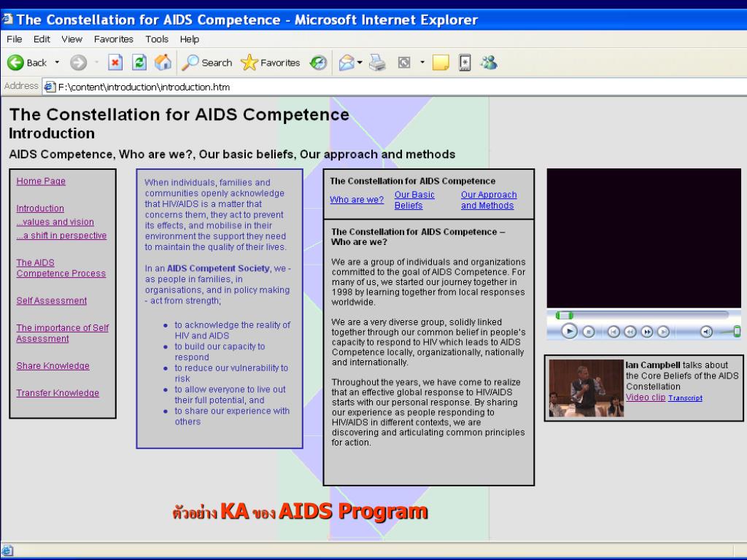Follow the ...values and vision link

[x=55, y=222]
